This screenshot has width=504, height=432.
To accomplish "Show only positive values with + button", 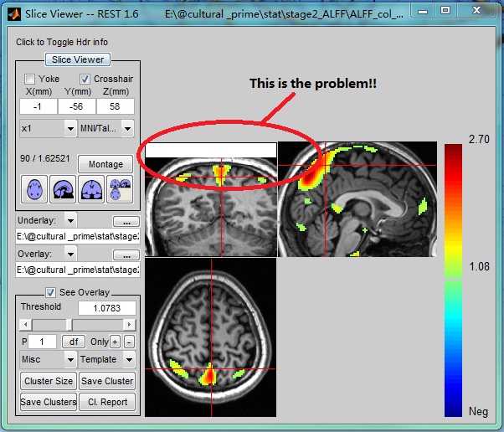I will click(x=115, y=342).
